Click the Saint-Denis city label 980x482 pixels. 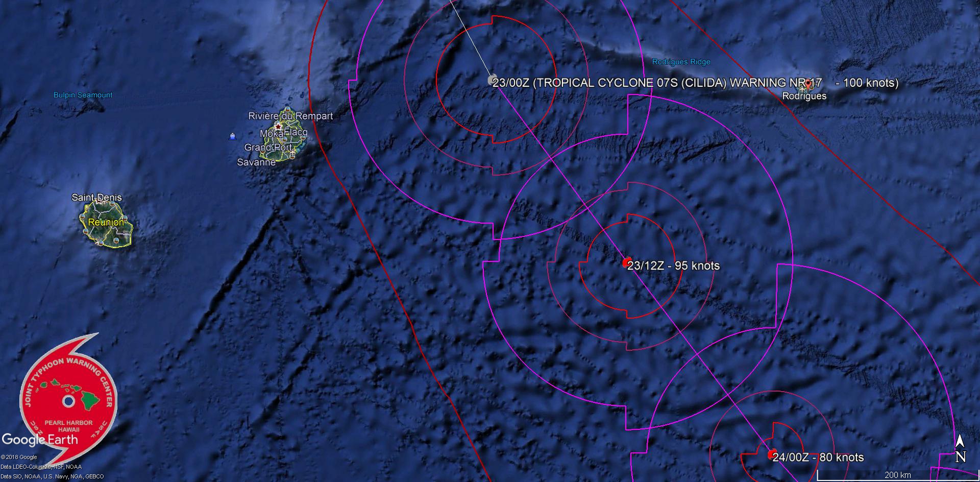click(x=96, y=198)
